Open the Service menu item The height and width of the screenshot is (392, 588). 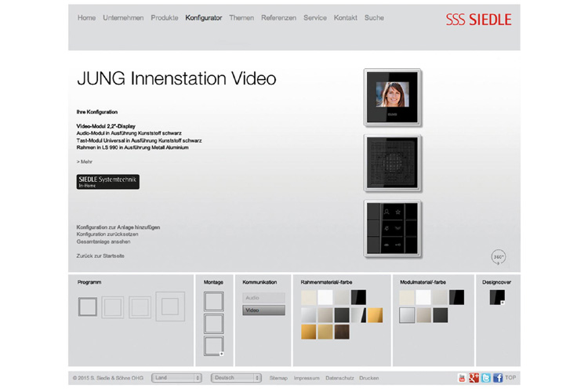pyautogui.click(x=315, y=17)
